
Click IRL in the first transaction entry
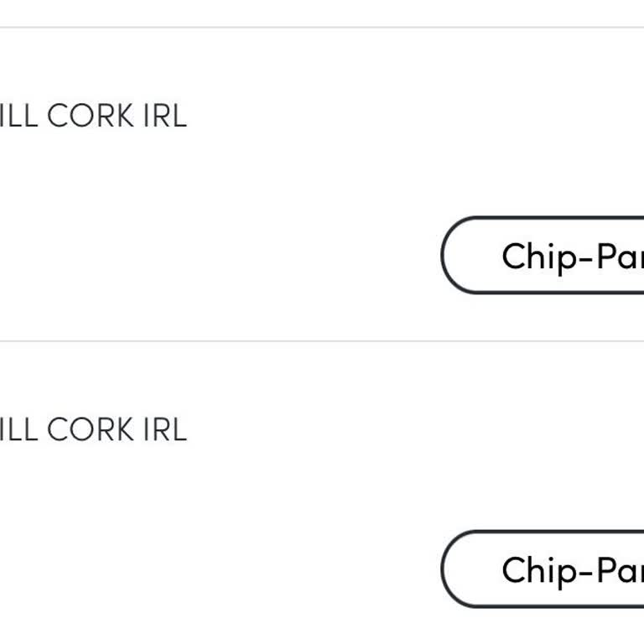[x=164, y=117]
